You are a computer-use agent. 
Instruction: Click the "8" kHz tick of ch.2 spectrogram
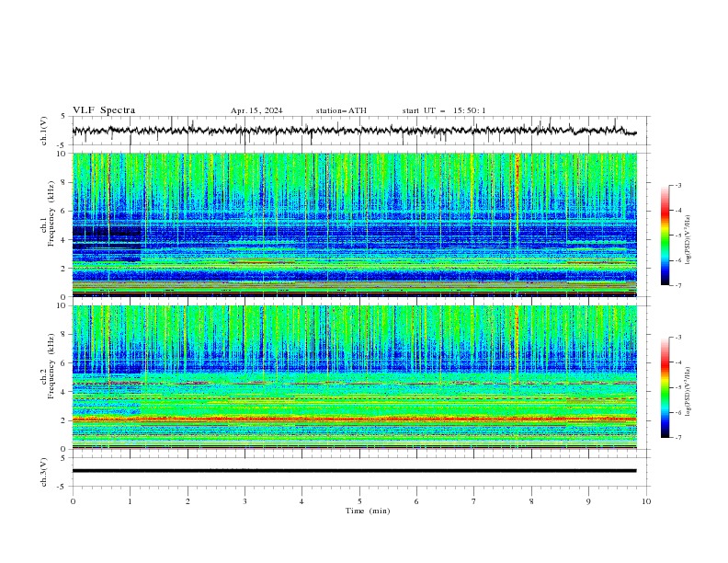click(65, 335)
